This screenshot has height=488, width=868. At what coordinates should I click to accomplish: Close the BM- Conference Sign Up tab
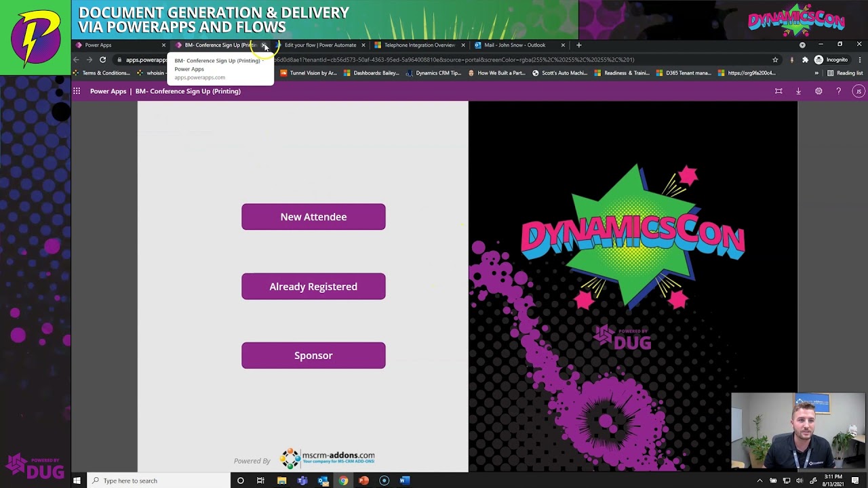[263, 45]
